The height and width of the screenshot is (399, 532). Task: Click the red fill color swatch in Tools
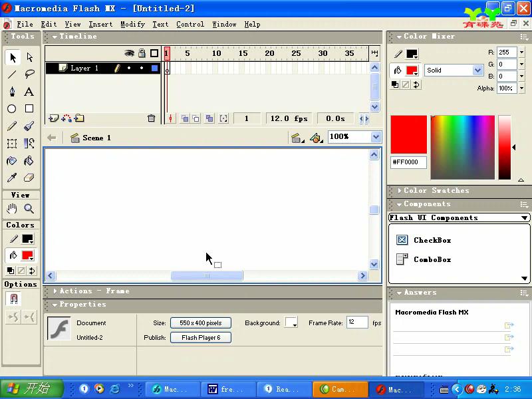27,255
